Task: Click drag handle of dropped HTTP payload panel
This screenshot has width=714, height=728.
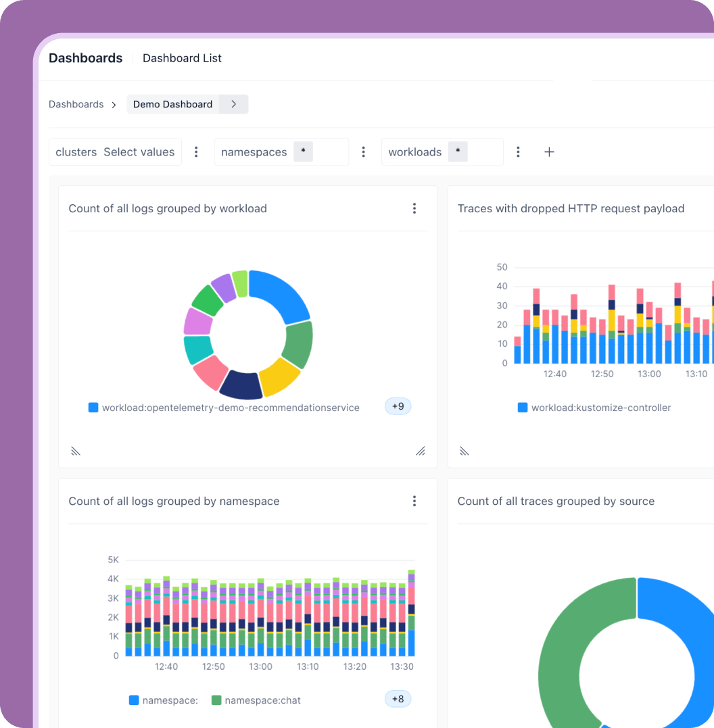Action: (x=464, y=451)
